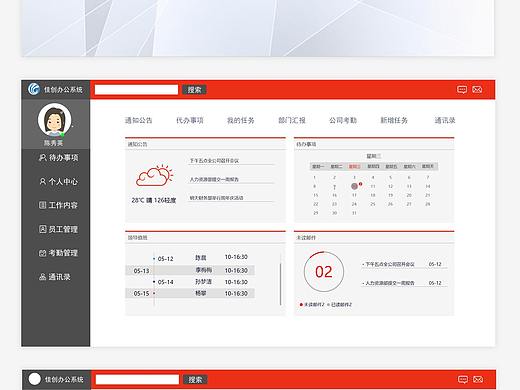This screenshot has height=390, width=520.
Task: Switch to the 部门汇报 top tab
Action: coord(292,120)
